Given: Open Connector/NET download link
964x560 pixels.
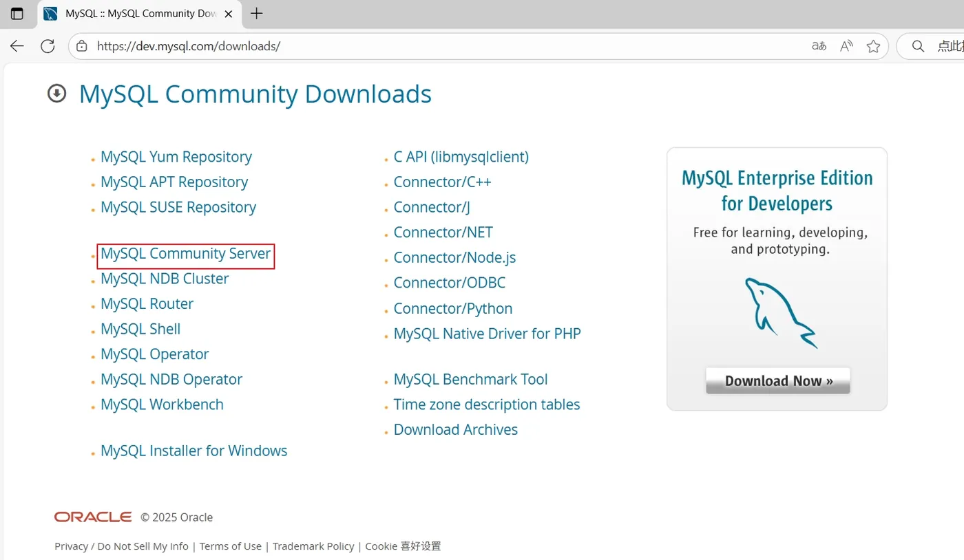Looking at the screenshot, I should pyautogui.click(x=443, y=233).
